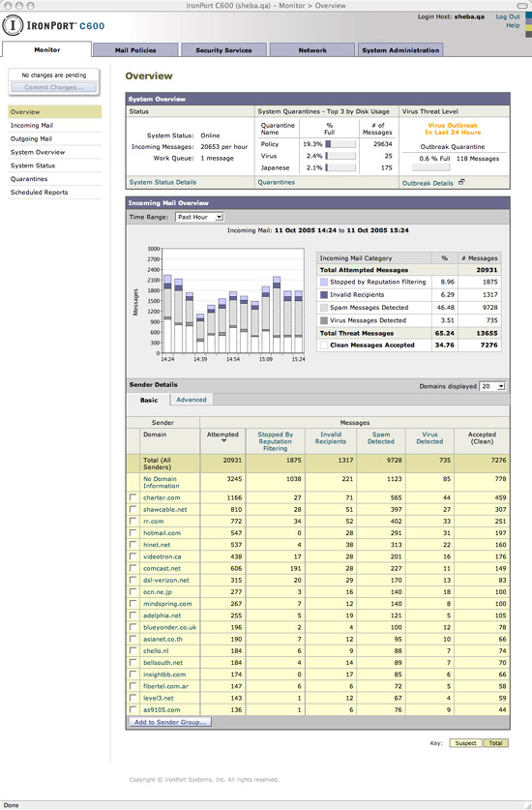Go to the Network tab

point(312,50)
